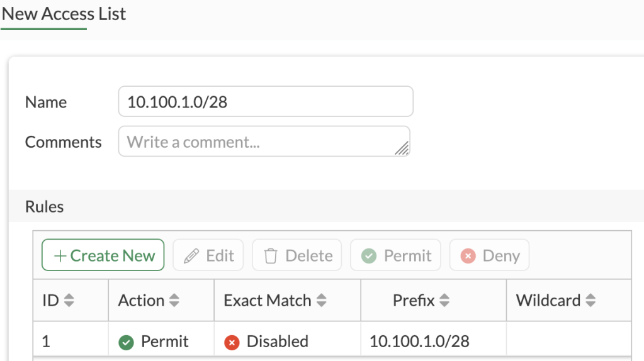This screenshot has height=361, width=644.
Task: Click the green Permit checkmark toolbar icon
Action: pos(369,257)
